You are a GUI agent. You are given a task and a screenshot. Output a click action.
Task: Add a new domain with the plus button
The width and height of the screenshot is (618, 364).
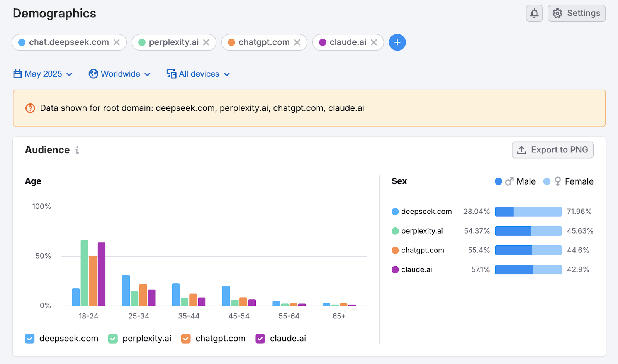point(397,42)
